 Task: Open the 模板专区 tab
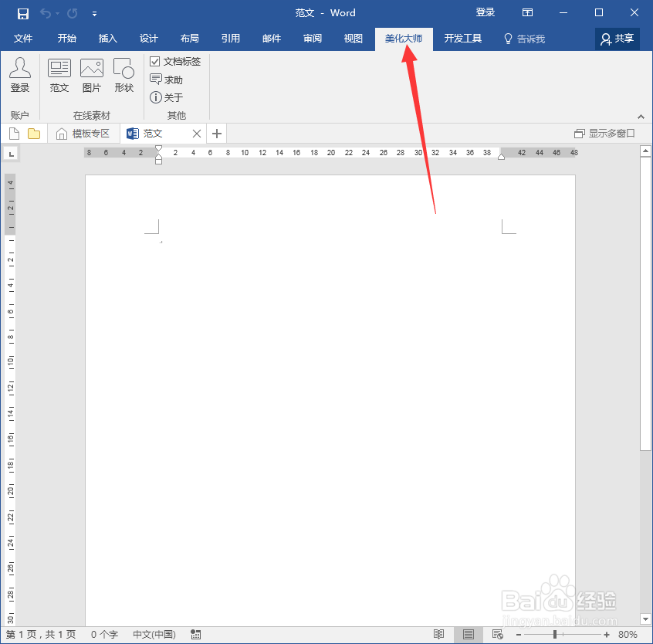[x=83, y=134]
